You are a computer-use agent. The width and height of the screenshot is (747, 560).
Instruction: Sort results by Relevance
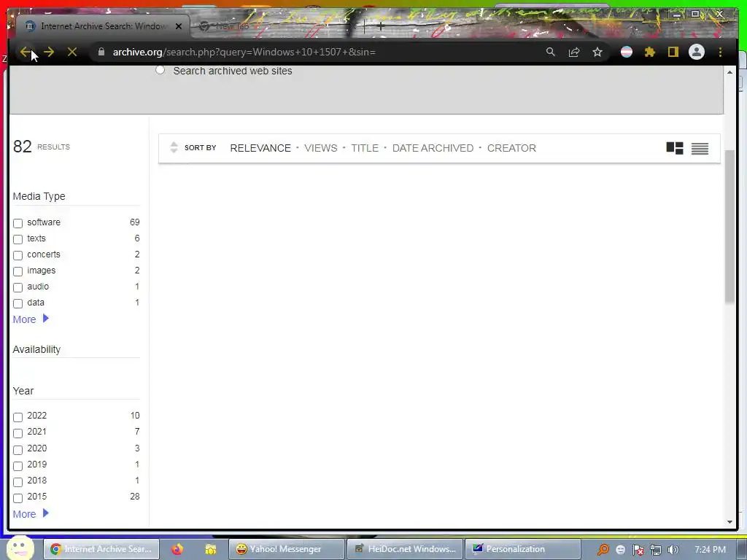(x=260, y=148)
